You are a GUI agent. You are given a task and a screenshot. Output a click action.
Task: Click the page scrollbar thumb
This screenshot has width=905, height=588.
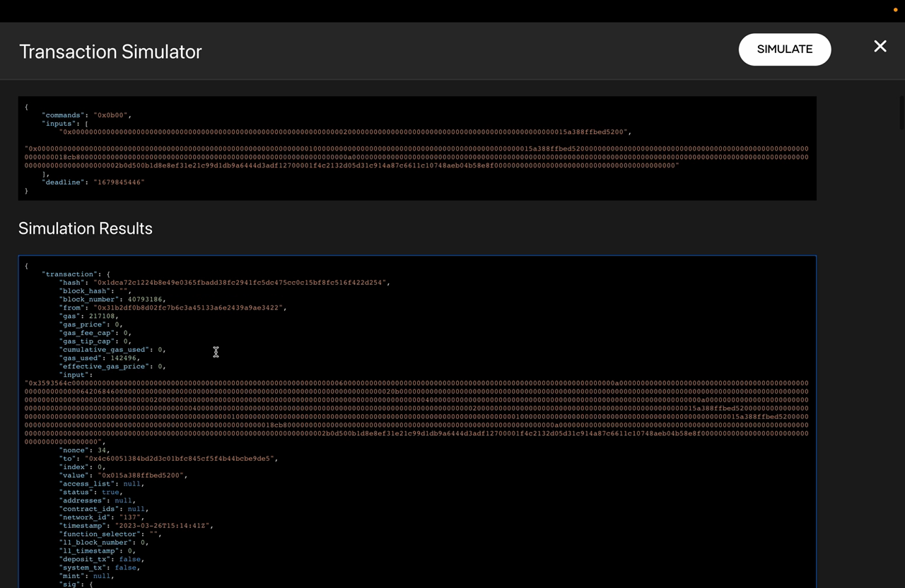pos(901,113)
